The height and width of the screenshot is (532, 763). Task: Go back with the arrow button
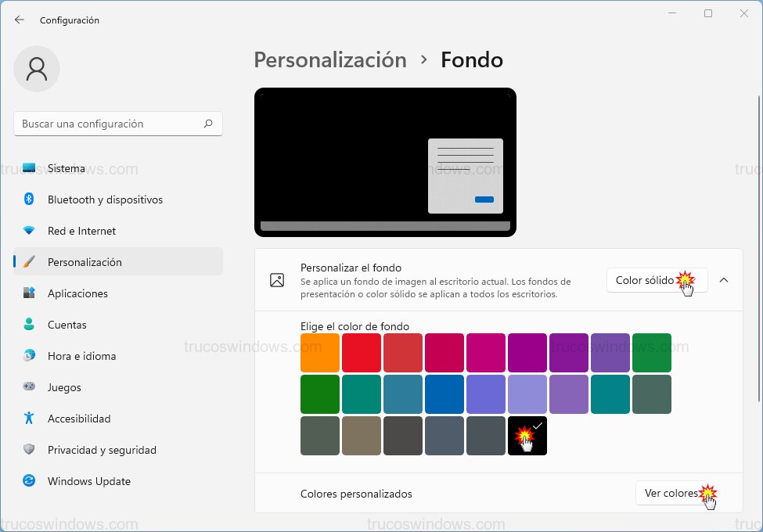(x=17, y=20)
